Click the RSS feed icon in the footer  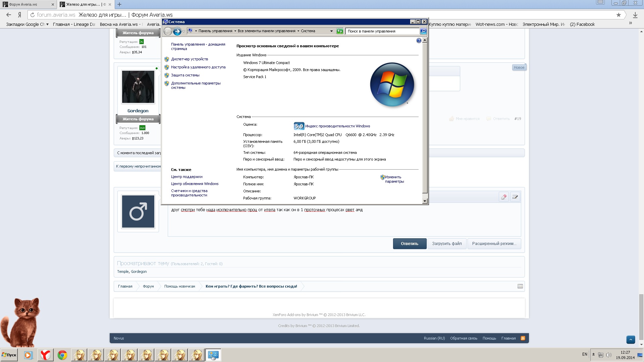click(523, 338)
